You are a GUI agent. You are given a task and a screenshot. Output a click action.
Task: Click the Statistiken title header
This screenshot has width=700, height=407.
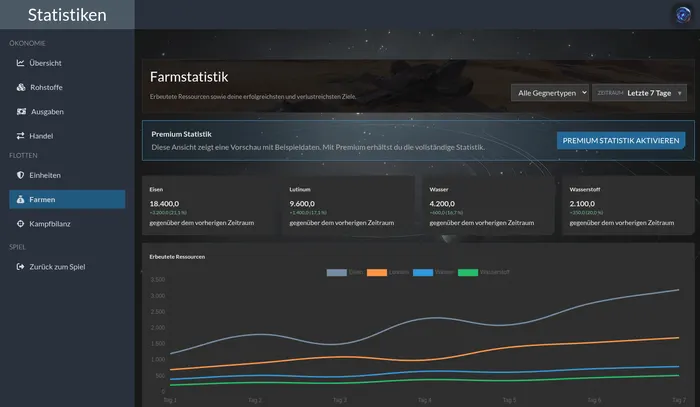[x=67, y=15]
